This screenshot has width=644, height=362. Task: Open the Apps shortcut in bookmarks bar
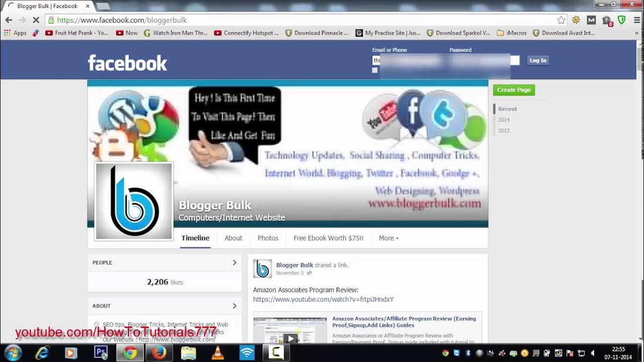click(15, 33)
